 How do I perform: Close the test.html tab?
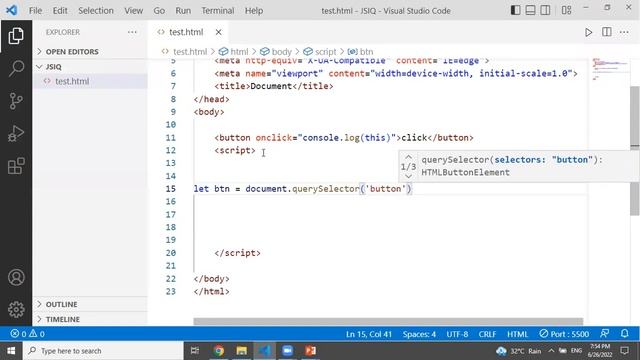coord(218,32)
